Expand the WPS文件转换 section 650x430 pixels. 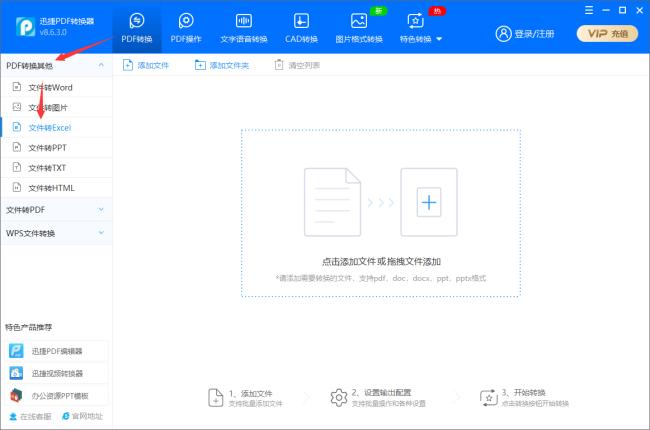point(56,233)
